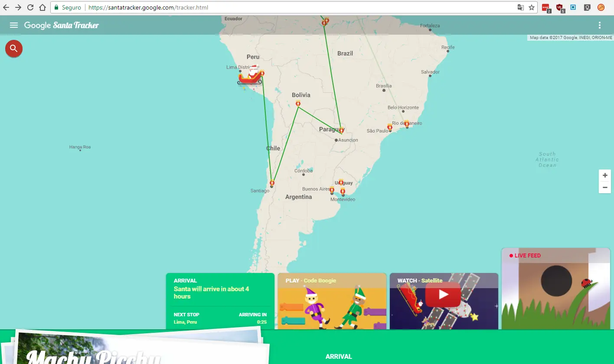The width and height of the screenshot is (614, 364).
Task: Reload the Santa Tracker page
Action: (x=30, y=7)
